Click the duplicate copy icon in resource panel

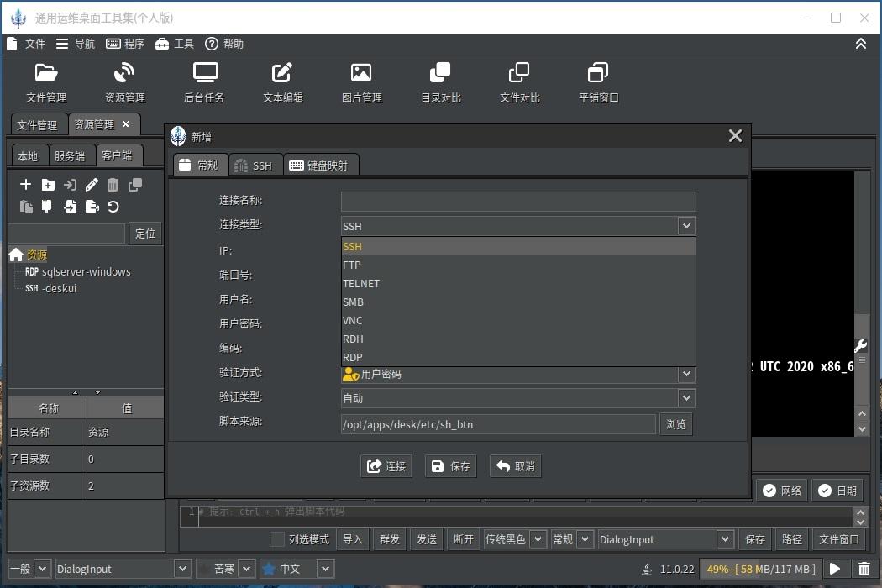click(135, 185)
